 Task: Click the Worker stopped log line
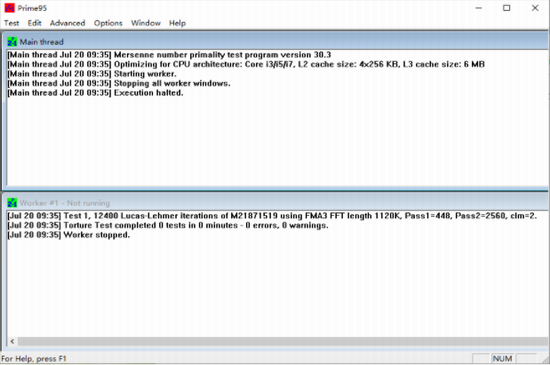click(x=68, y=235)
